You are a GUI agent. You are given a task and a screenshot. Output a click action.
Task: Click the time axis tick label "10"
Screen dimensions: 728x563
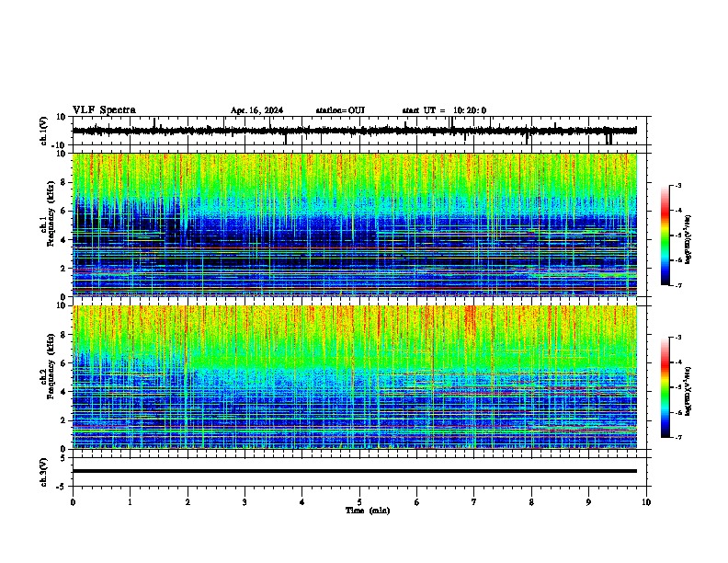click(646, 502)
